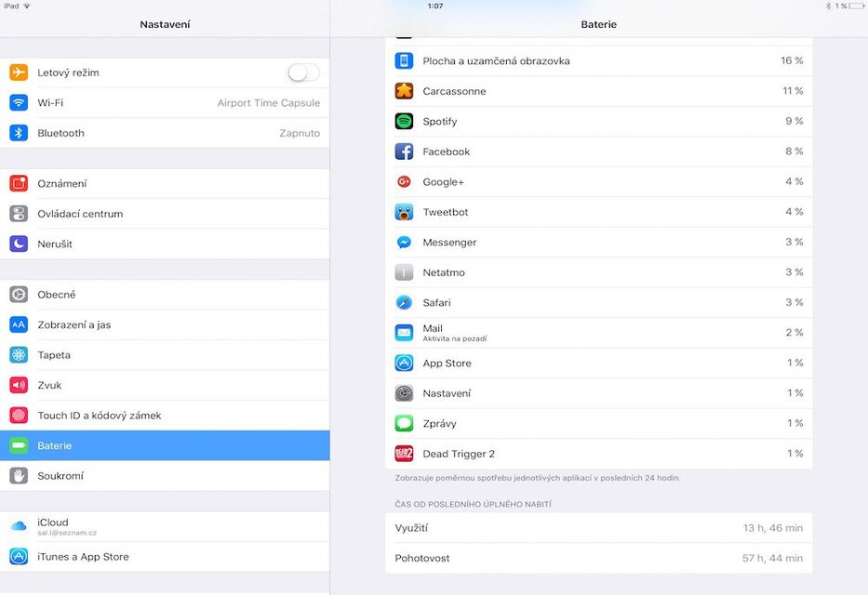This screenshot has width=868, height=595.
Task: Tap the Dead Trigger 2 icon
Action: [x=403, y=453]
